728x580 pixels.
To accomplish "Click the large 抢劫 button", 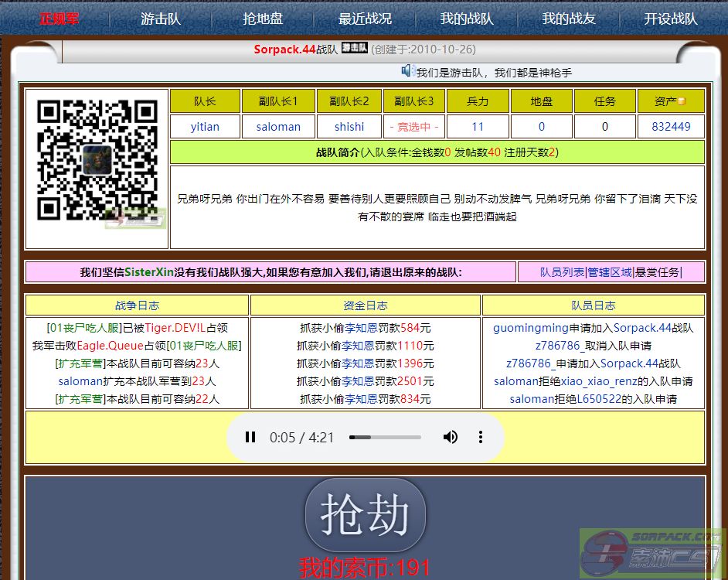I will click(365, 516).
